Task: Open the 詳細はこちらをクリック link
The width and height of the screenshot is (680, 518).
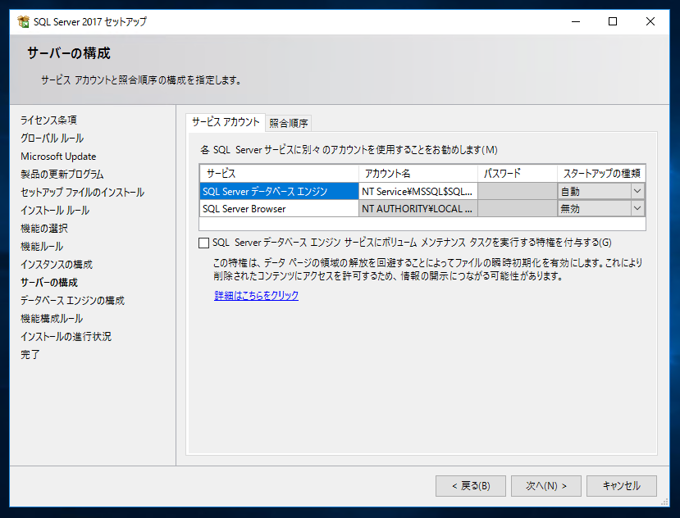Action: click(256, 295)
